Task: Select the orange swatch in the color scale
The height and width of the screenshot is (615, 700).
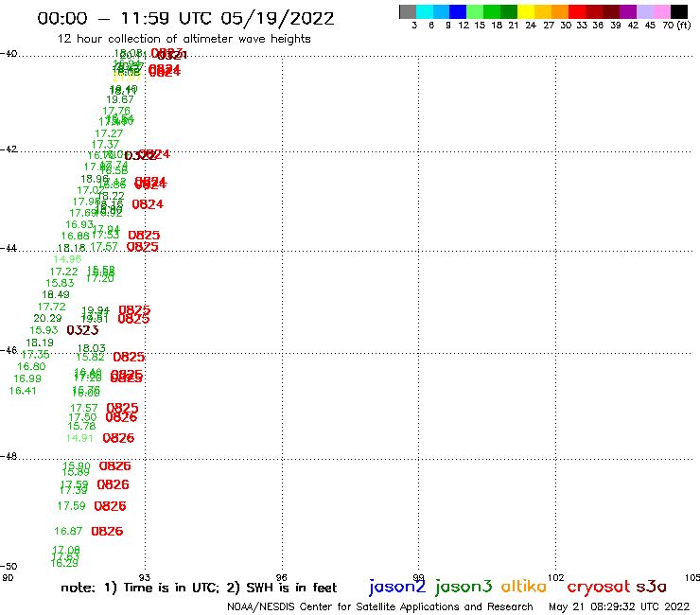Action: click(x=560, y=12)
